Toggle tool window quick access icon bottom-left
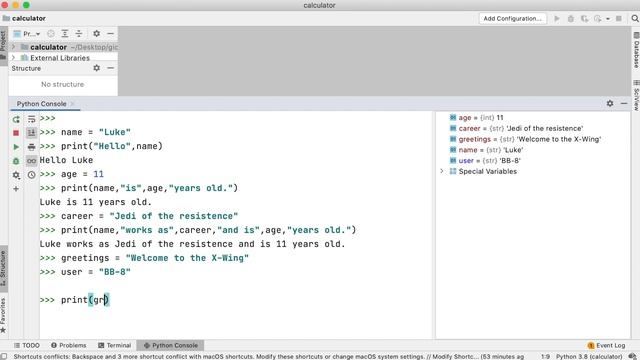This screenshot has width=640, height=360. coord(4,356)
